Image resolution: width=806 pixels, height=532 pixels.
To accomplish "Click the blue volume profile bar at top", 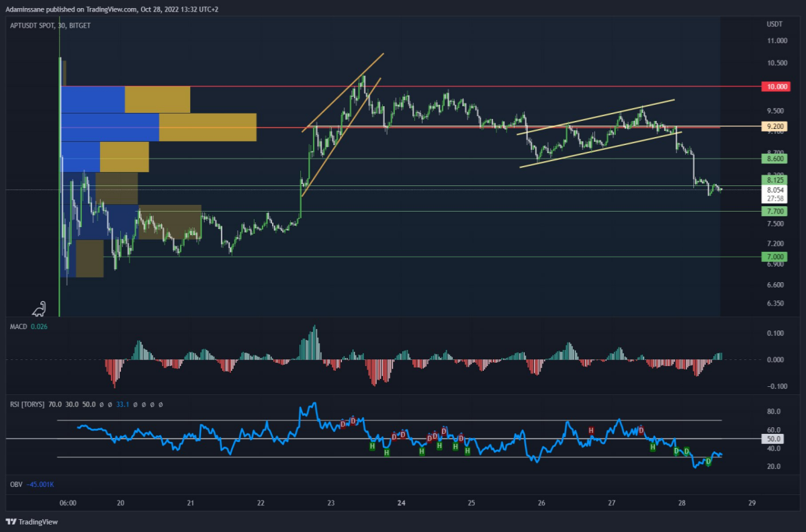I will click(93, 99).
